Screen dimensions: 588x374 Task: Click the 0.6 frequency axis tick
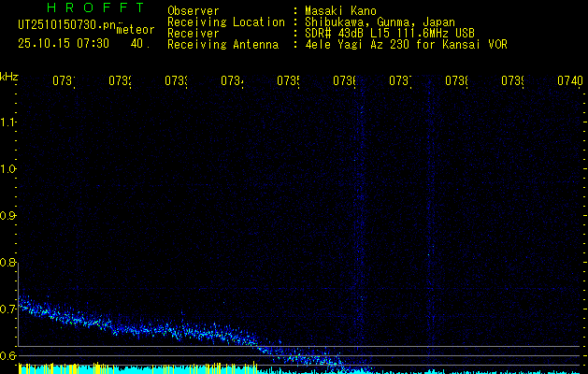[9, 356]
